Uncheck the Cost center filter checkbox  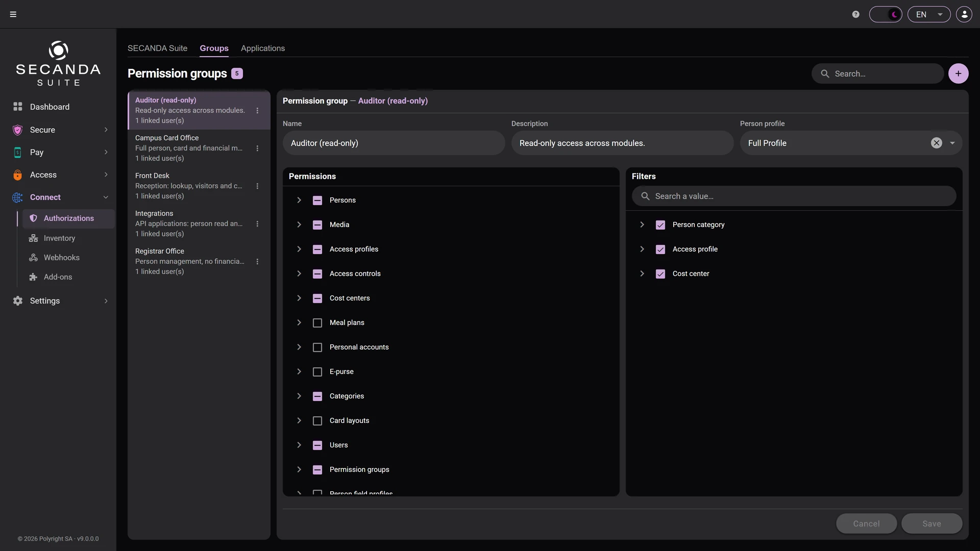[660, 274]
